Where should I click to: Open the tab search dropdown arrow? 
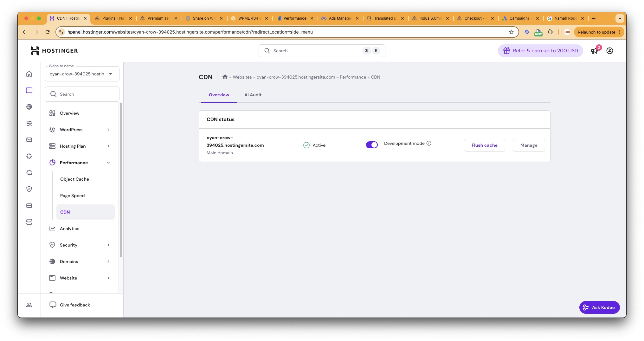pos(620,18)
